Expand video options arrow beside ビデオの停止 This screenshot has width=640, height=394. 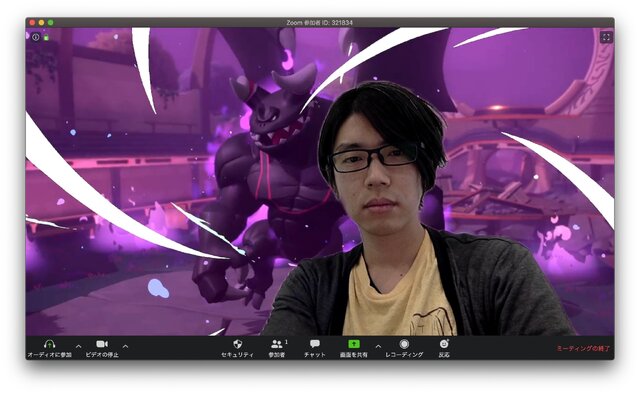(126, 347)
